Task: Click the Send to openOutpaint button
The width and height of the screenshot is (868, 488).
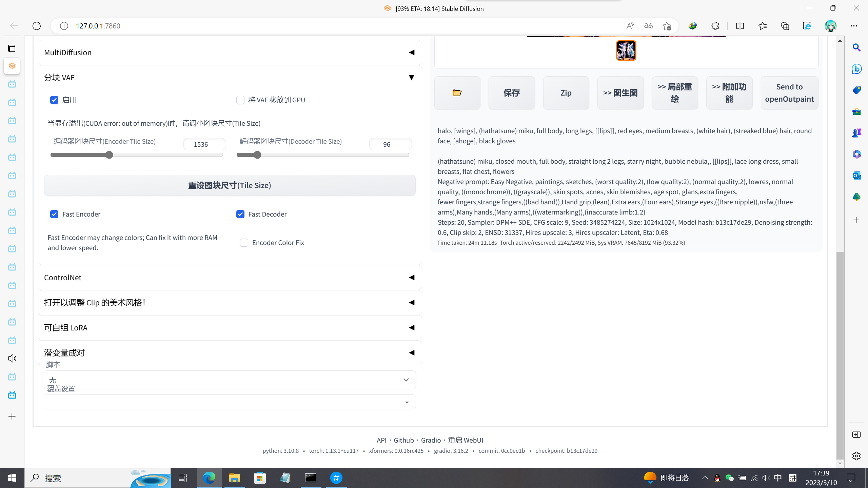Action: [x=789, y=93]
